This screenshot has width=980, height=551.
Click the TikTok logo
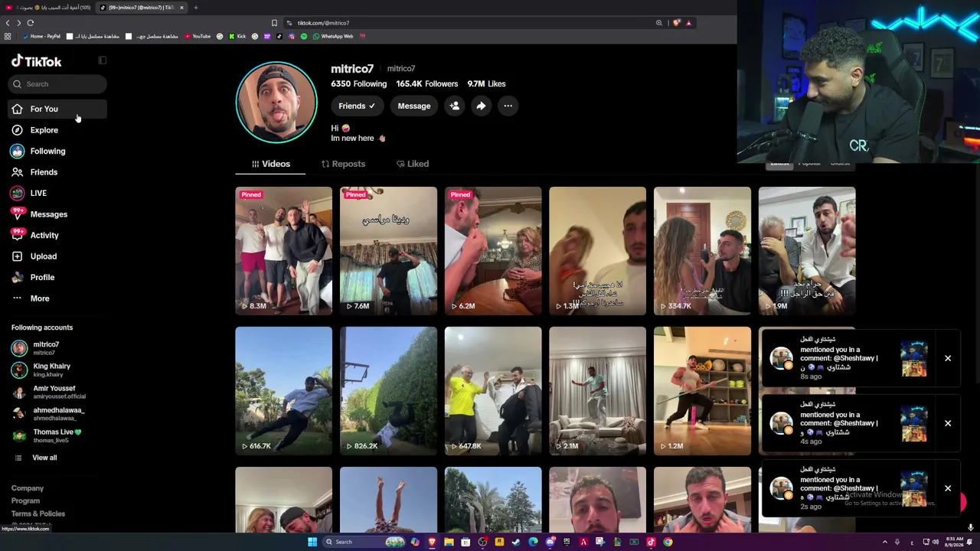[36, 61]
